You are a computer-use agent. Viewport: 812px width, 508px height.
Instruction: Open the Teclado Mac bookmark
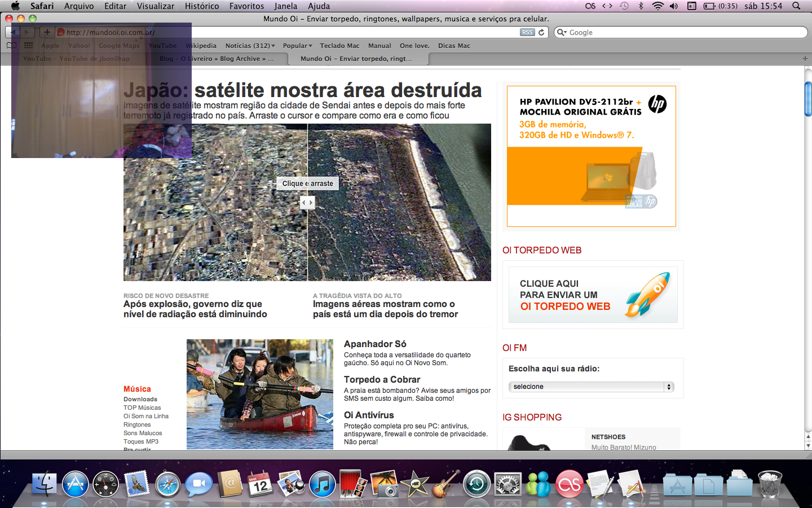point(339,46)
